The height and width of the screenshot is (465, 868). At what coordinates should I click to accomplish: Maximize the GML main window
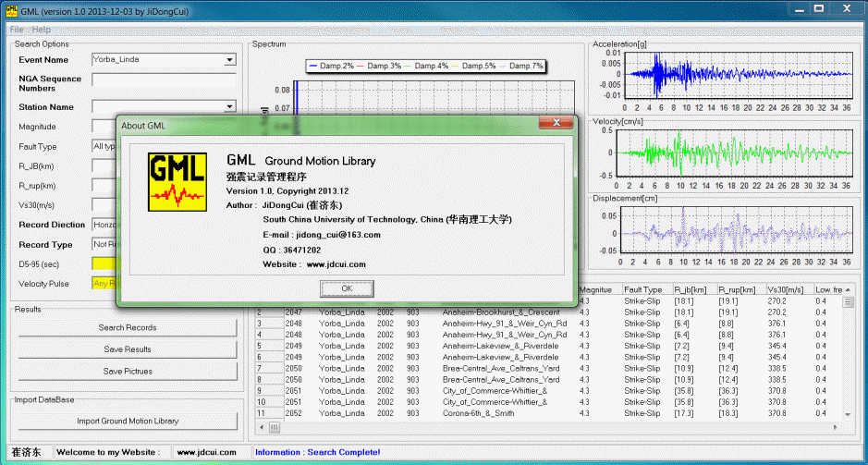(820, 8)
